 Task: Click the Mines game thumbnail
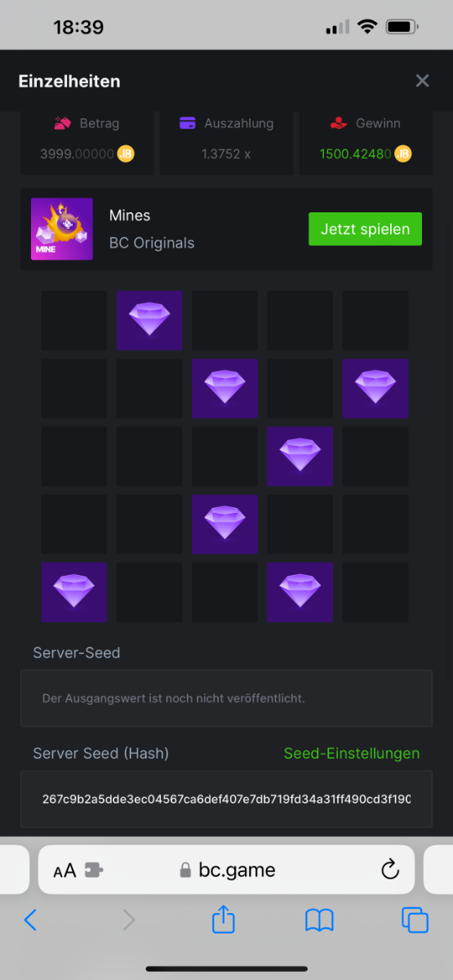coord(61,229)
